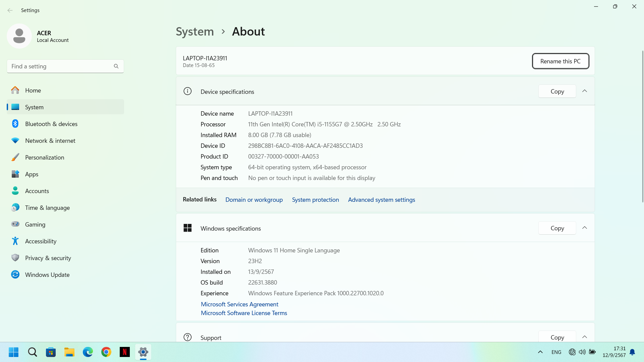Open the Gaming controller icon
Image resolution: width=644 pixels, height=362 pixels.
coord(15,224)
